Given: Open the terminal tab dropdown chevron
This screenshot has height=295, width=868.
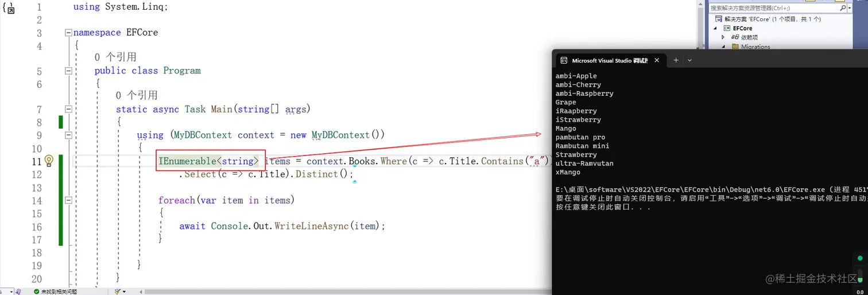Looking at the screenshot, I should (689, 60).
